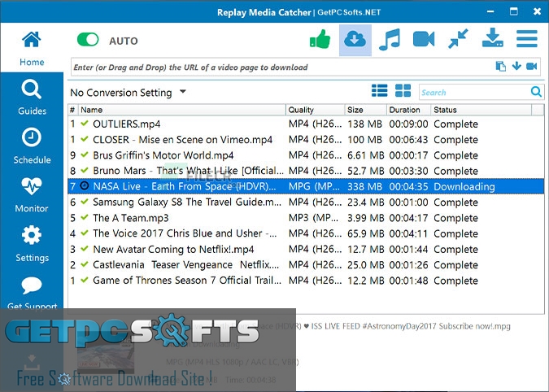The height and width of the screenshot is (392, 549).
Task: Sort by the Size column header
Action: [x=365, y=110]
